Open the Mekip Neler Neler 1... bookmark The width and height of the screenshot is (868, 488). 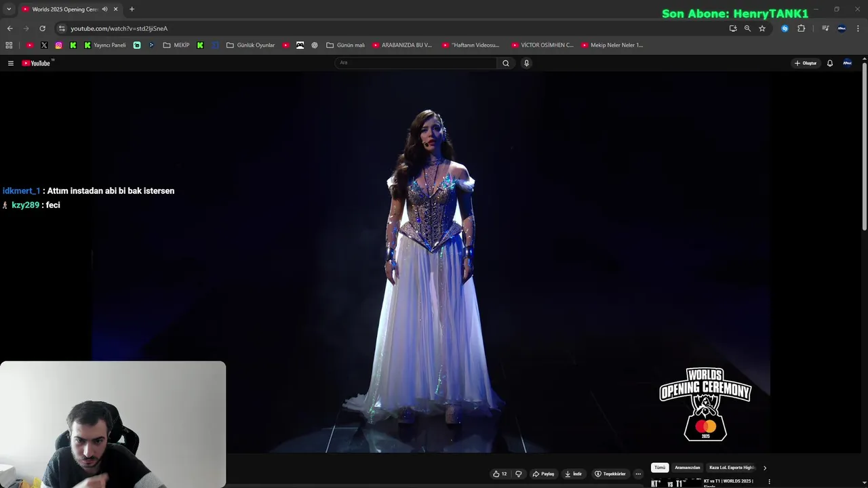(x=612, y=45)
